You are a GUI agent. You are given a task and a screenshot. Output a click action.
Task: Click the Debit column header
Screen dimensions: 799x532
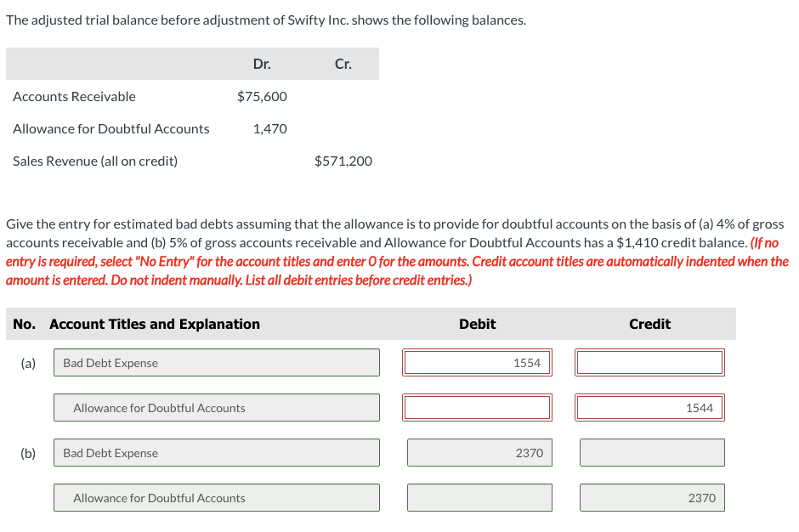pyautogui.click(x=477, y=324)
